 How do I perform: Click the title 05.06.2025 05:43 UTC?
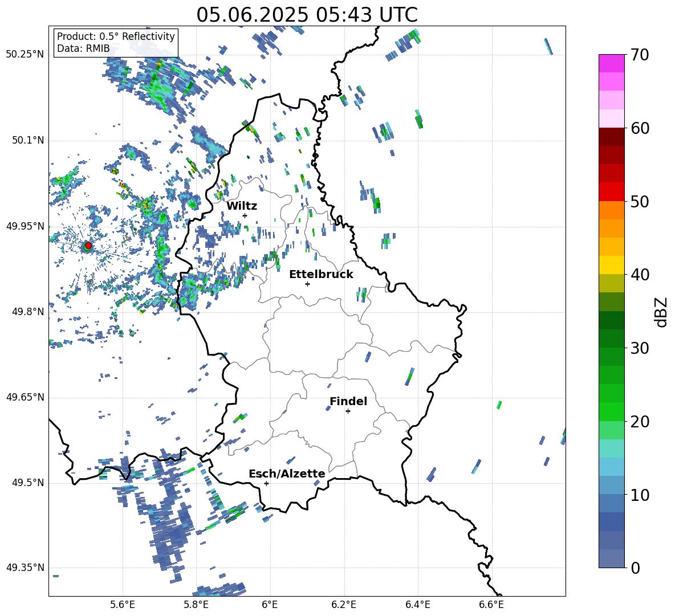point(307,15)
